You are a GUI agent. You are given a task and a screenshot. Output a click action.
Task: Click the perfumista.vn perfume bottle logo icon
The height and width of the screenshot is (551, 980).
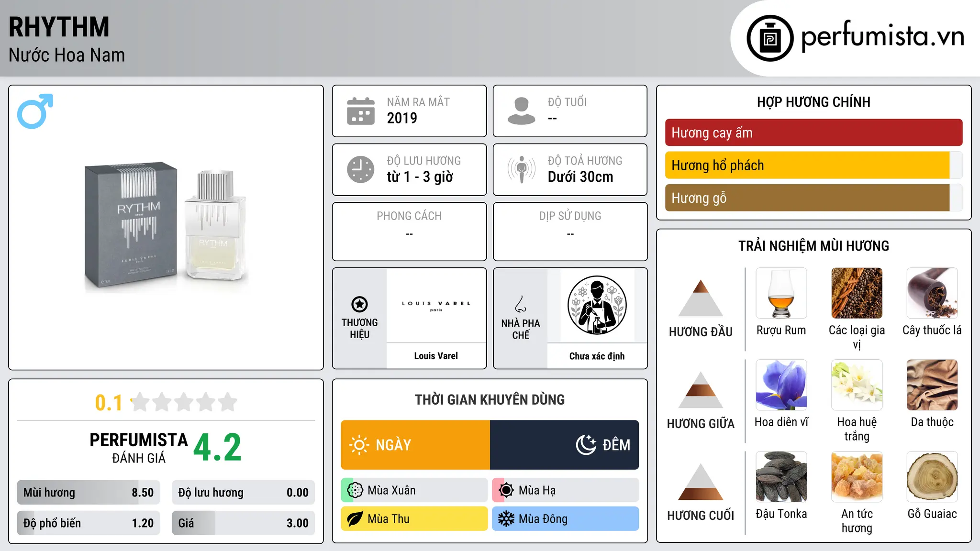click(x=770, y=38)
